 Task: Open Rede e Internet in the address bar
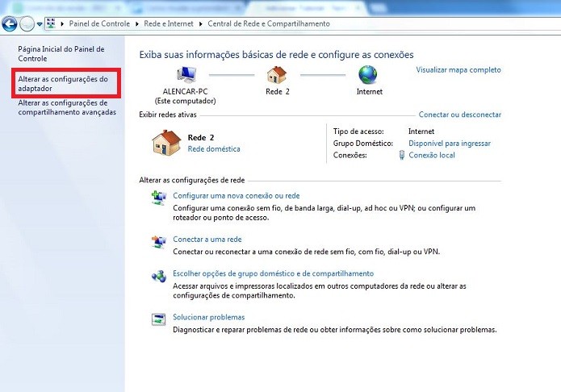pos(169,23)
